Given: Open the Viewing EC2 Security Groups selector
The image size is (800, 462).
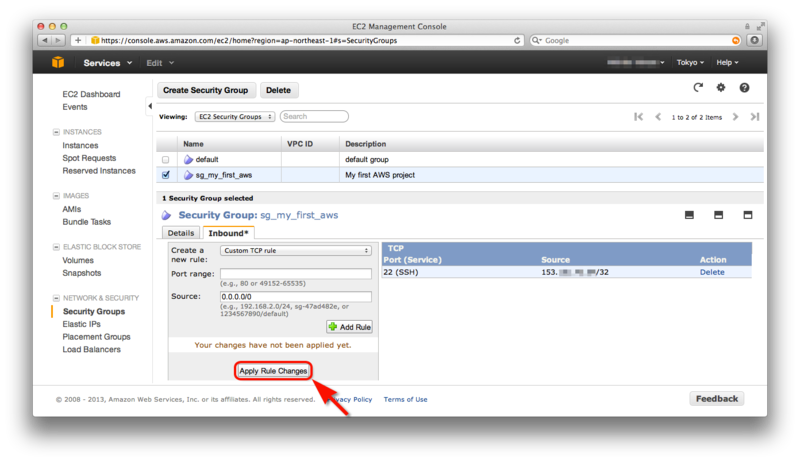Looking at the screenshot, I should pos(235,117).
